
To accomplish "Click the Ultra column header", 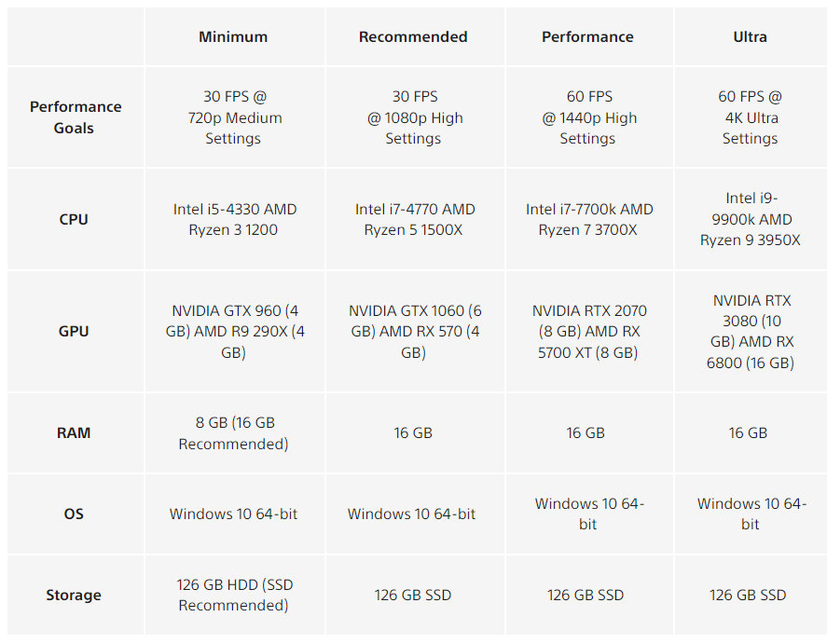I will [750, 37].
